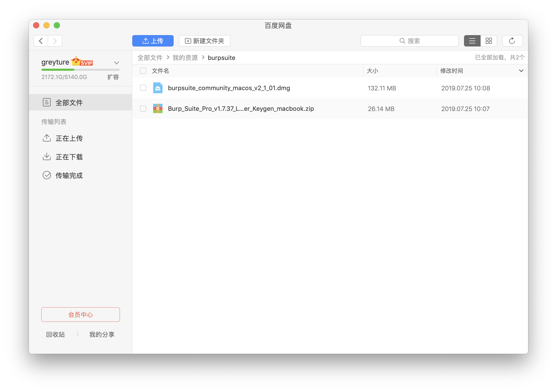
Task: Click the back navigation arrow
Action: click(41, 41)
